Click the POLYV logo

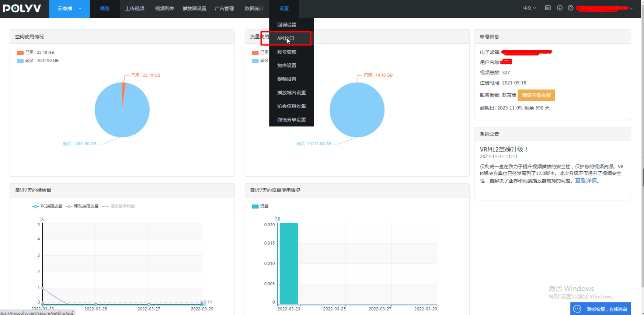point(22,8)
